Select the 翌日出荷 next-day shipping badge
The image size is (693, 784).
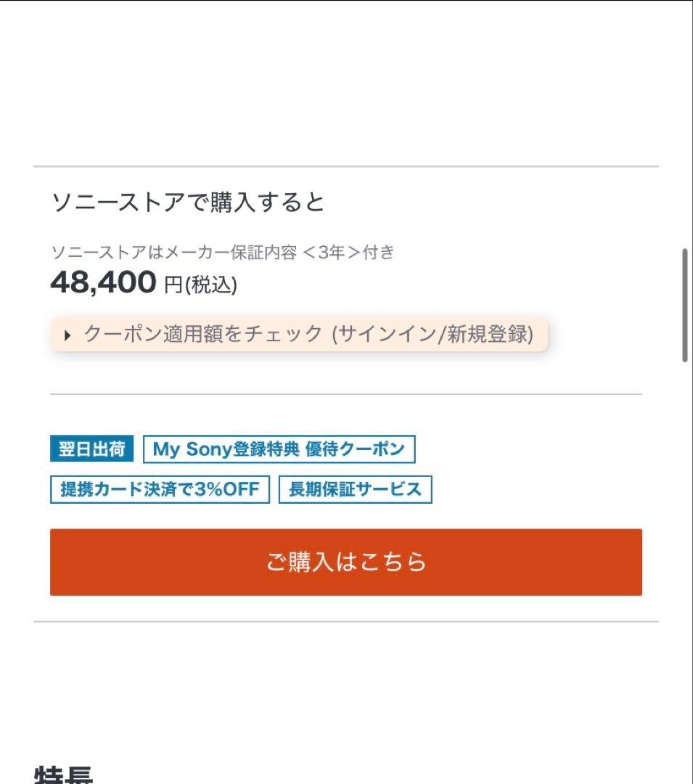[91, 449]
